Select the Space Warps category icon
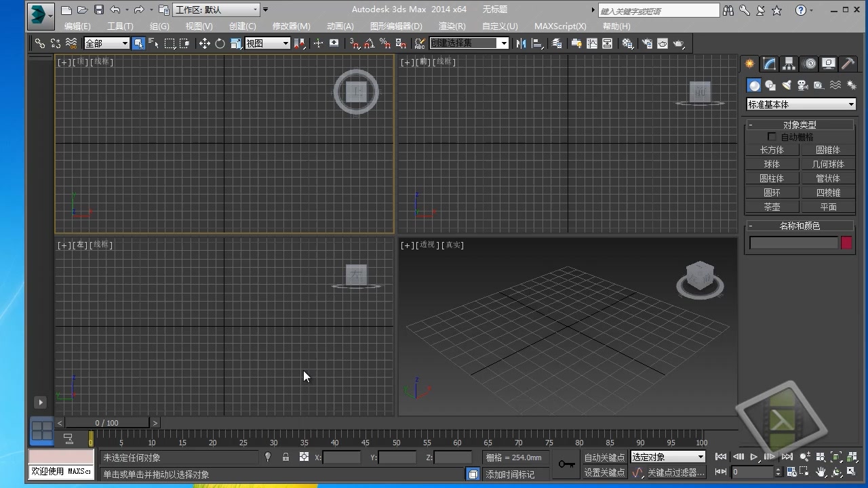The width and height of the screenshot is (868, 488). click(x=835, y=85)
